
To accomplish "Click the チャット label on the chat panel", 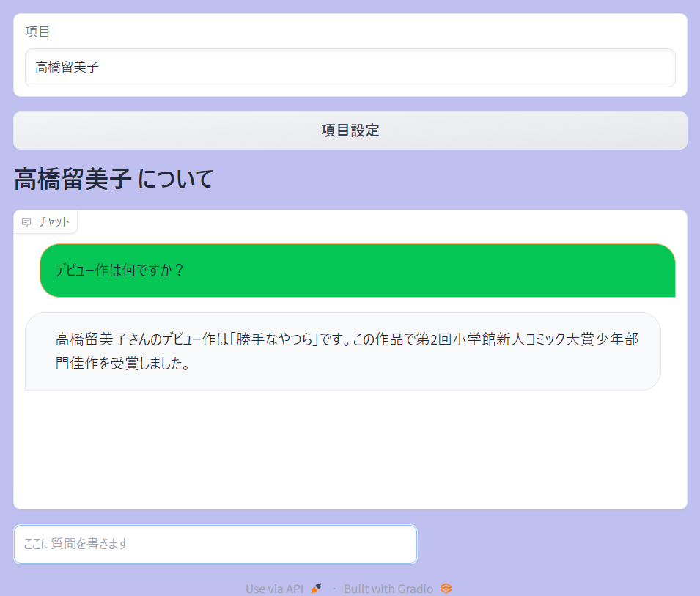I will tap(54, 222).
